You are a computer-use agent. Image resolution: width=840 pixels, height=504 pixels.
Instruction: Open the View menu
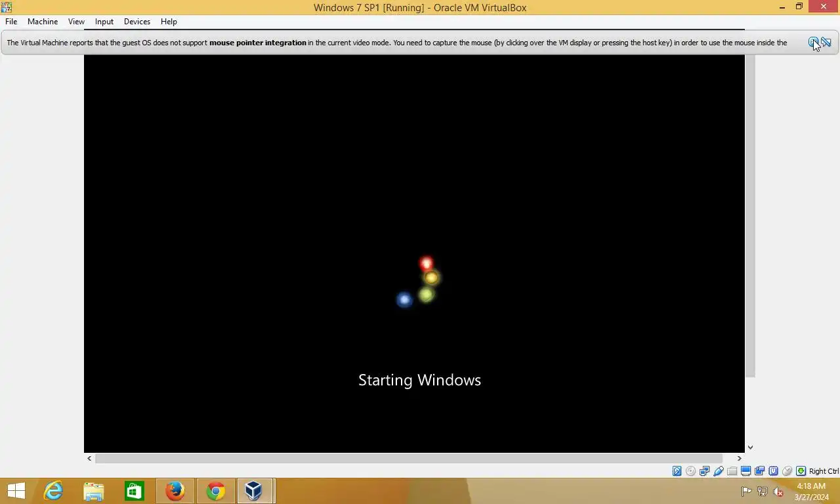(x=76, y=22)
